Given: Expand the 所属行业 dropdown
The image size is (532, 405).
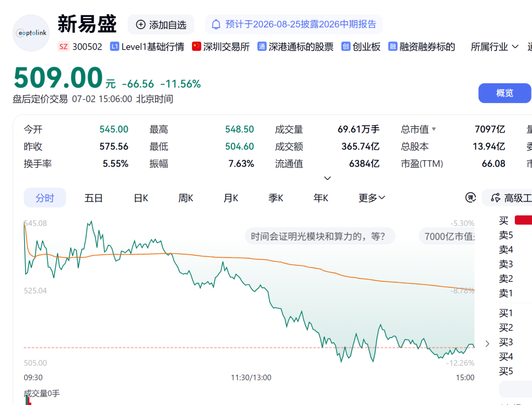Looking at the screenshot, I should click(495, 47).
